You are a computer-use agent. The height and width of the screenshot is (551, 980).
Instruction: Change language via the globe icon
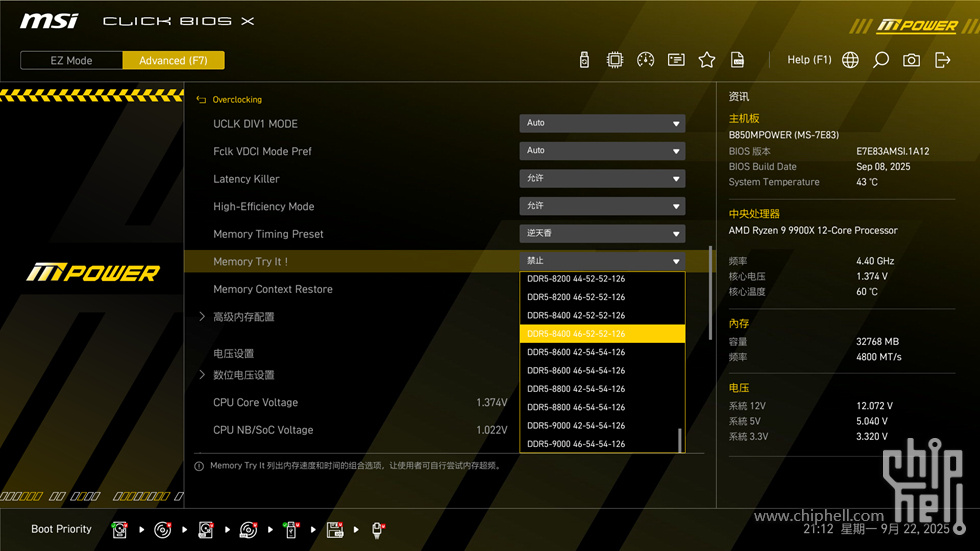(x=850, y=60)
